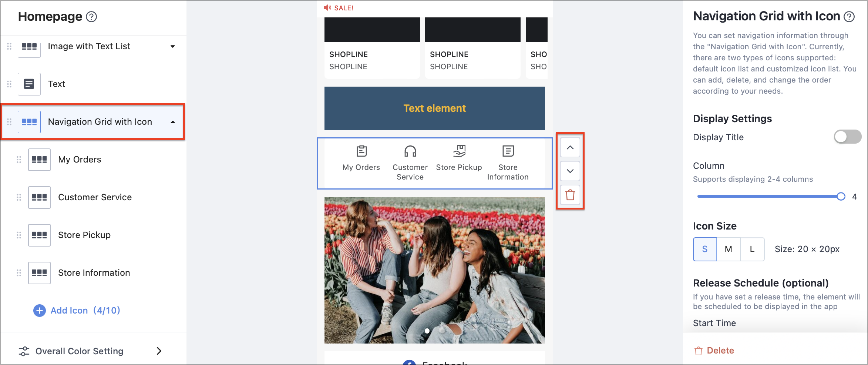Screen dimensions: 868x365
Task: Click the SALE! speaker announcement icon
Action: click(327, 8)
